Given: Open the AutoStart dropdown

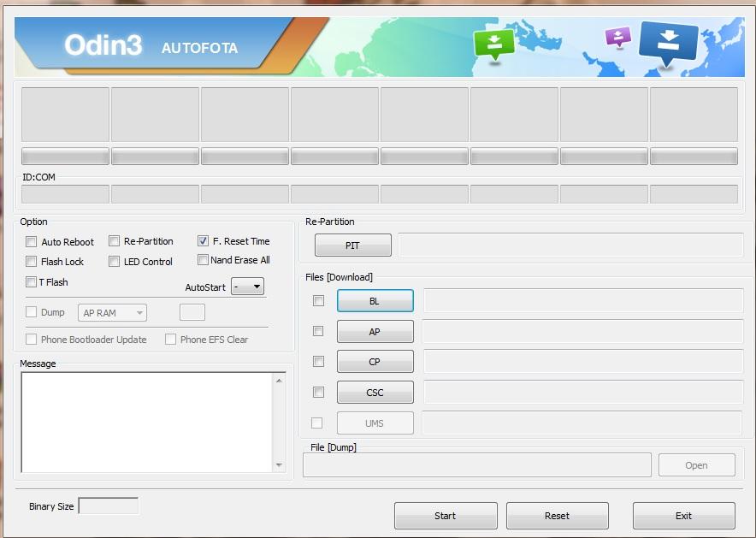Looking at the screenshot, I should pos(247,287).
